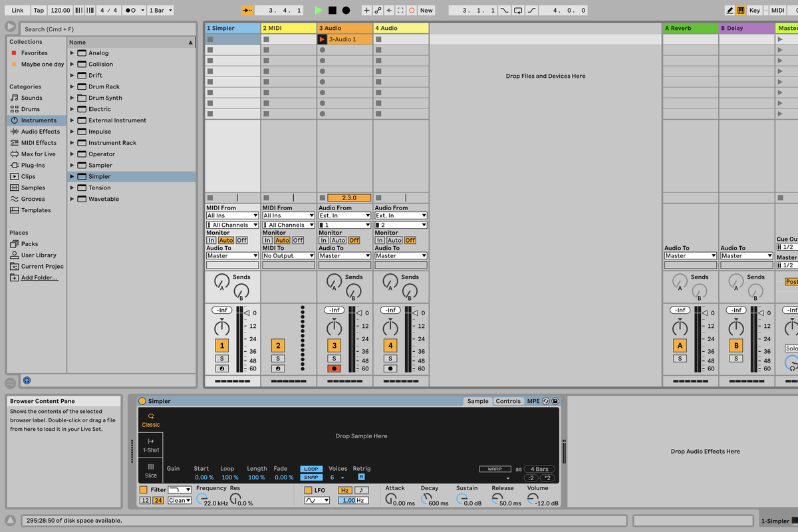Enter MIDI mapping mode via the MIDI icon

pos(779,10)
